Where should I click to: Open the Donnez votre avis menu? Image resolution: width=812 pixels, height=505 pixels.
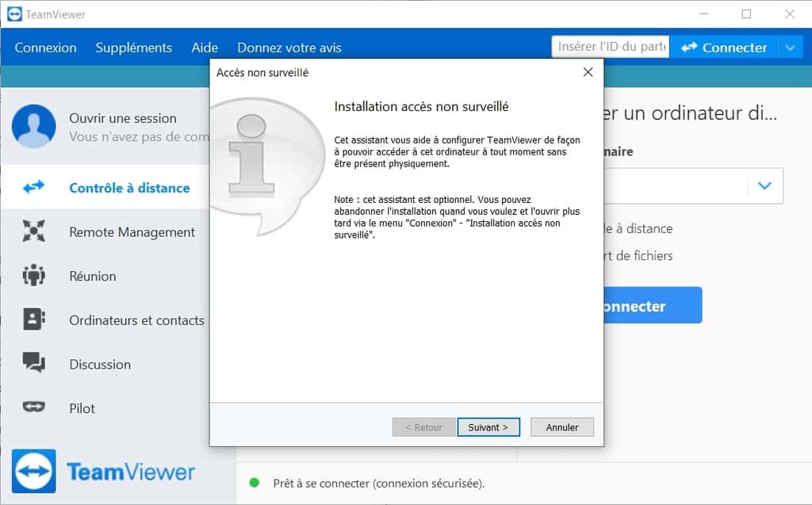pos(289,48)
